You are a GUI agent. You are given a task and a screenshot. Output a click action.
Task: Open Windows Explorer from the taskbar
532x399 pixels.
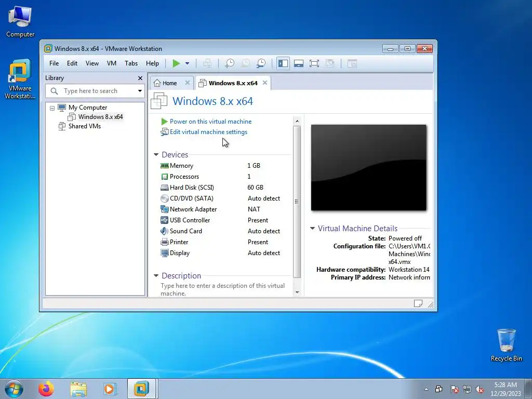click(78, 389)
